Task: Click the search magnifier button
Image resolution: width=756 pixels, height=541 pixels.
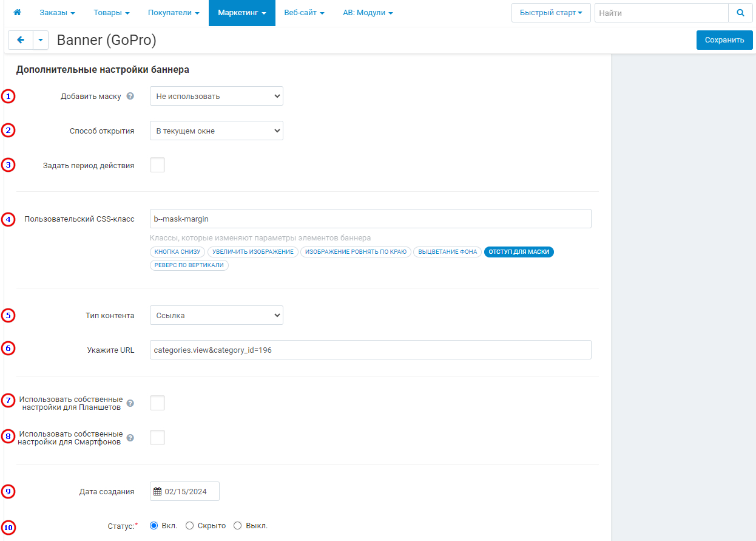Action: 740,13
